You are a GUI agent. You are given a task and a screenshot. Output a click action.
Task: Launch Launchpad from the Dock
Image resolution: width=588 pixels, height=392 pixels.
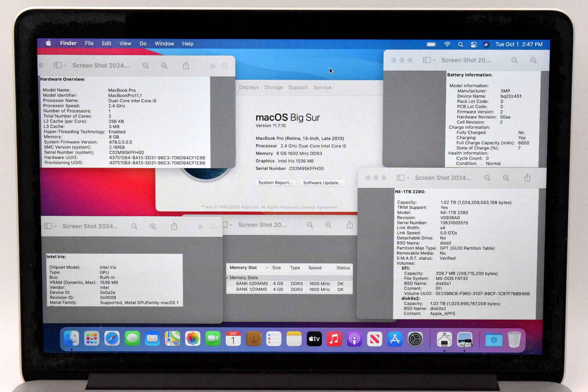[x=92, y=339]
